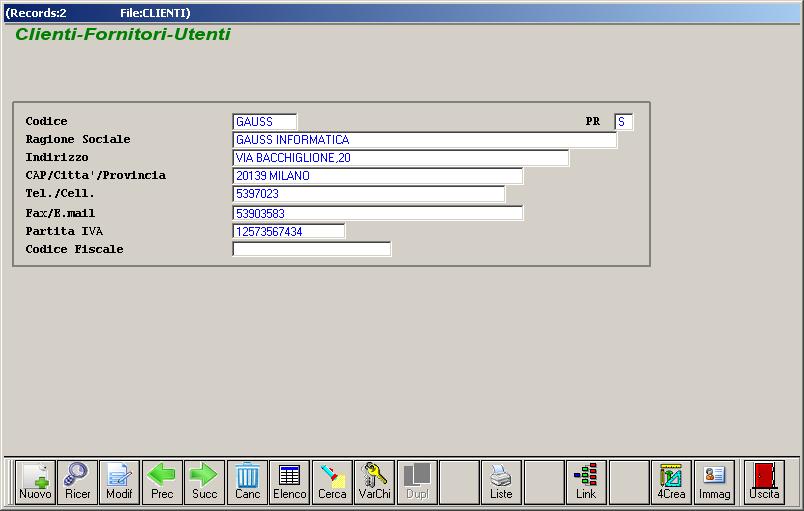Screen dimensions: 804x511
Task: Open the 4Crea design tool
Action: tap(671, 482)
